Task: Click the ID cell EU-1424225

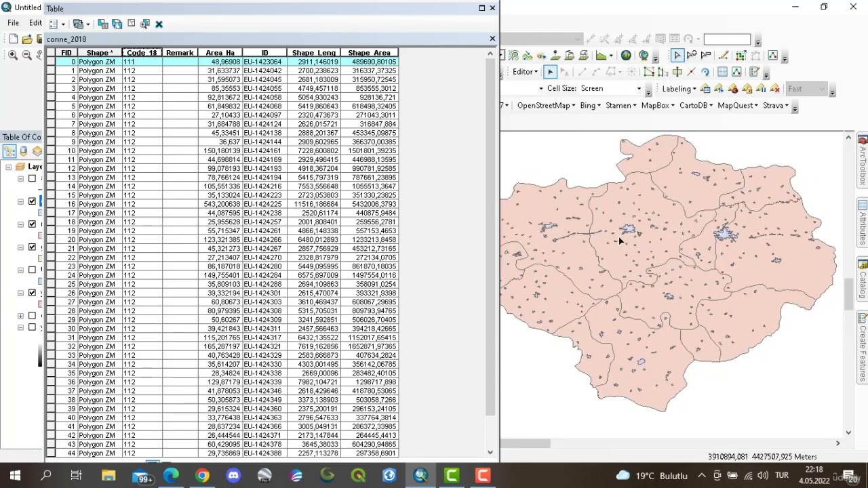Action: [264, 204]
